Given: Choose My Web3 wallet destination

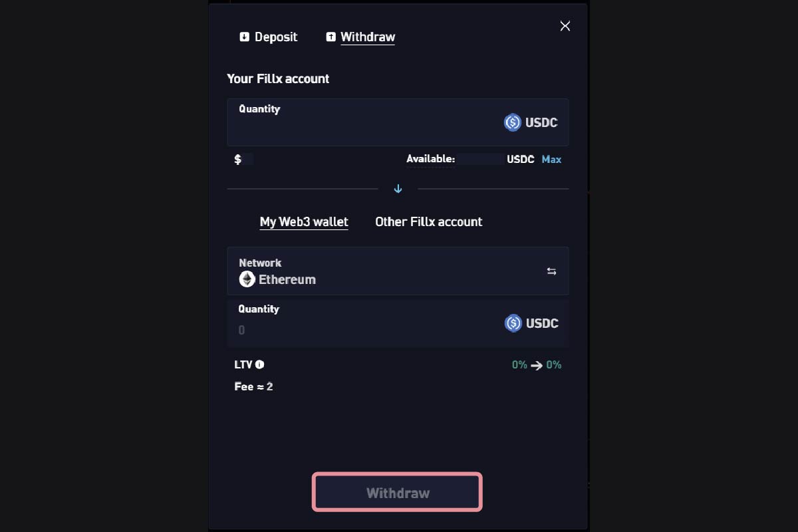Looking at the screenshot, I should (304, 222).
